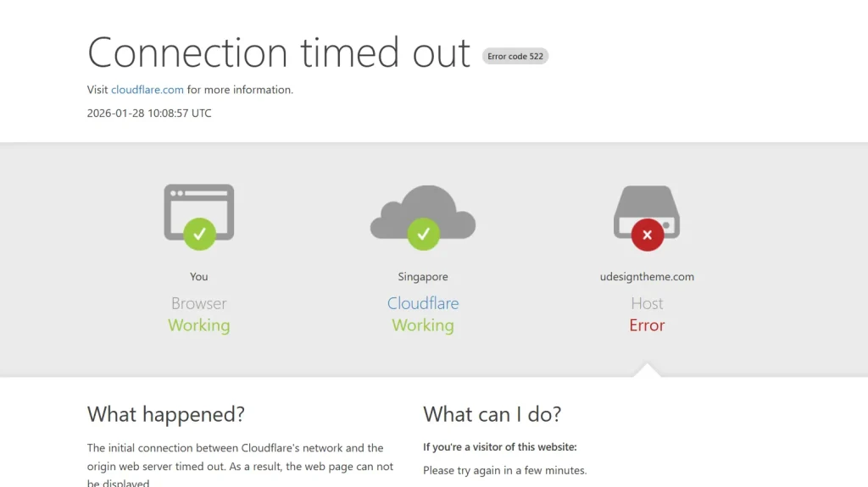The image size is (868, 487).
Task: Click the green checkmark on the cloud icon
Action: 423,234
